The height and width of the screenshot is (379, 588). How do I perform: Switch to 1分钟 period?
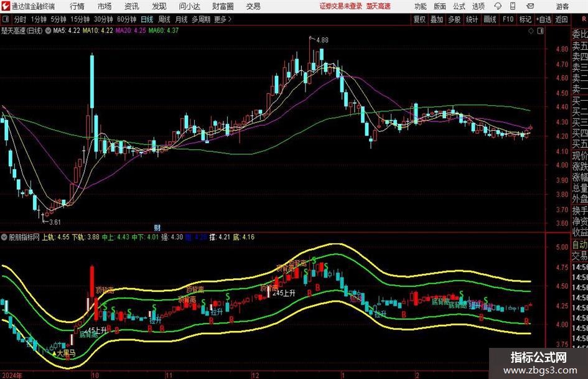pos(39,19)
